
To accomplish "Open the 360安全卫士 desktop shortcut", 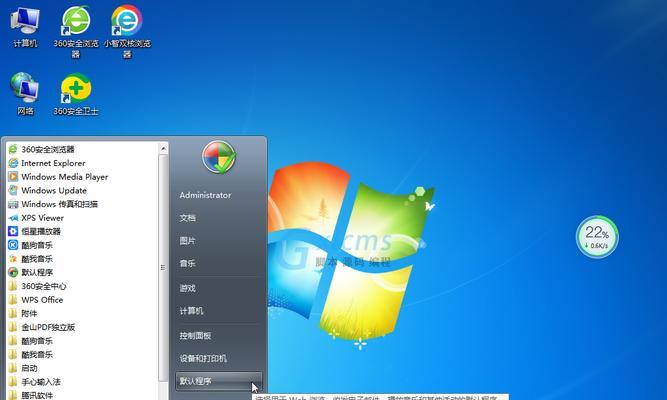I will 76,94.
